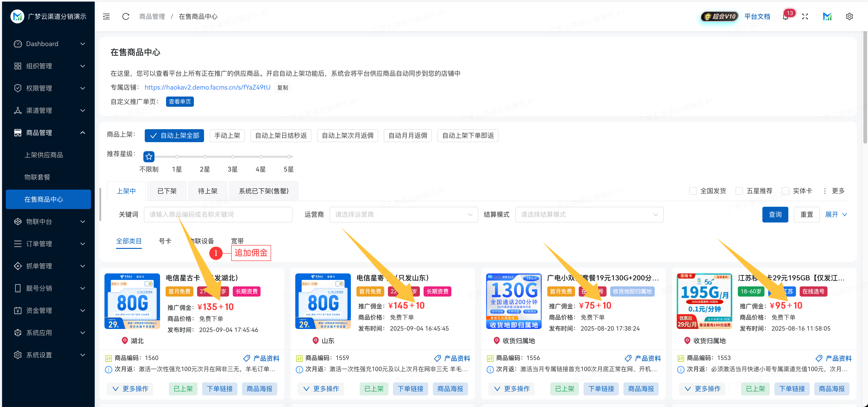Enable the 实体卡 filter checkbox
Screen dimensions: 868x407
coord(786,191)
